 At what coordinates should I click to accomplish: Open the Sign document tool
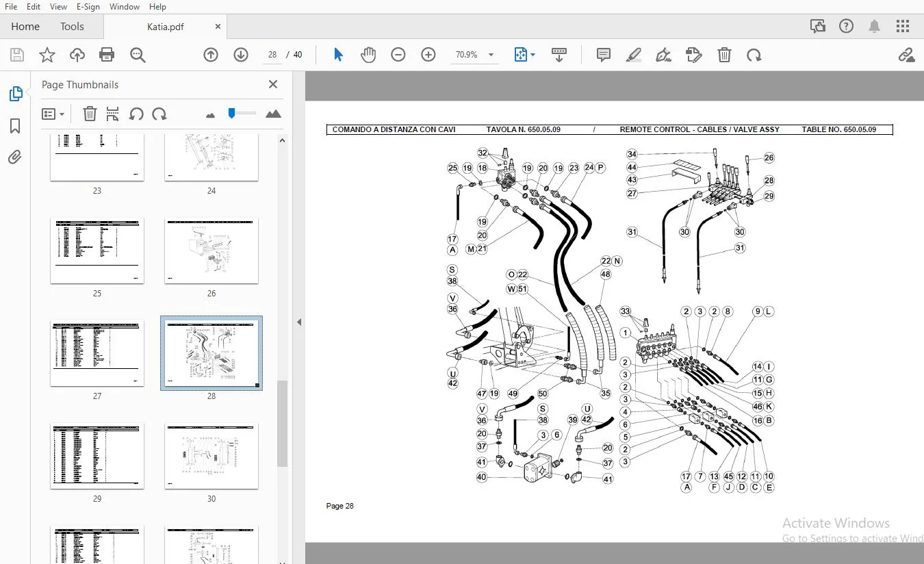click(663, 55)
